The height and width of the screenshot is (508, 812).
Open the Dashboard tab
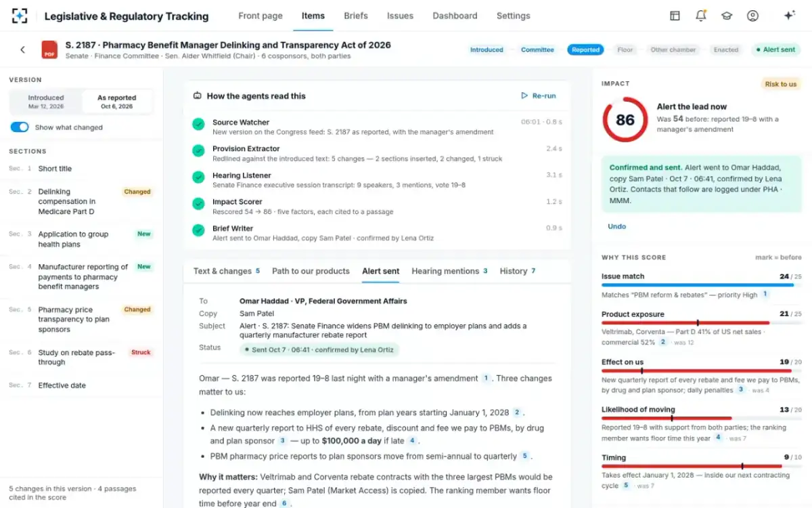coord(455,16)
